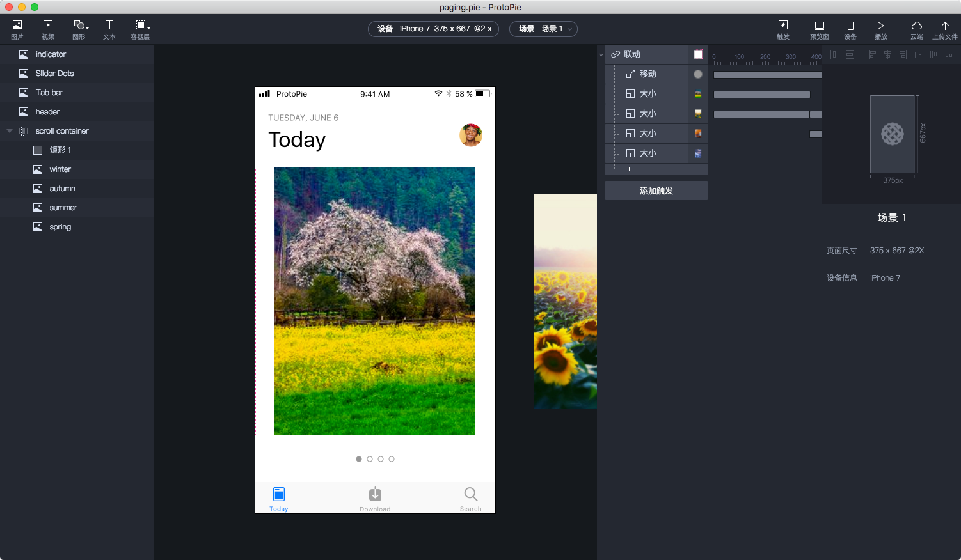961x560 pixels.
Task: Open the Device (设备) toolbar icon
Action: point(850,29)
